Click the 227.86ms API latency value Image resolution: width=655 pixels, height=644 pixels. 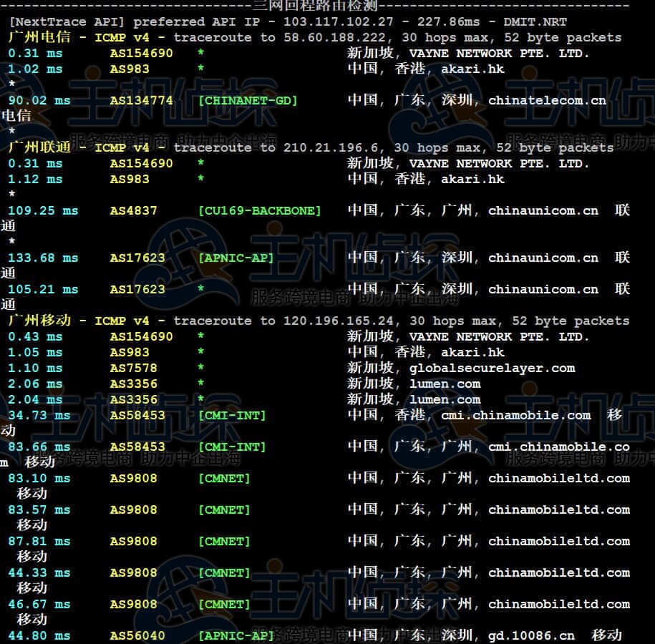448,21
